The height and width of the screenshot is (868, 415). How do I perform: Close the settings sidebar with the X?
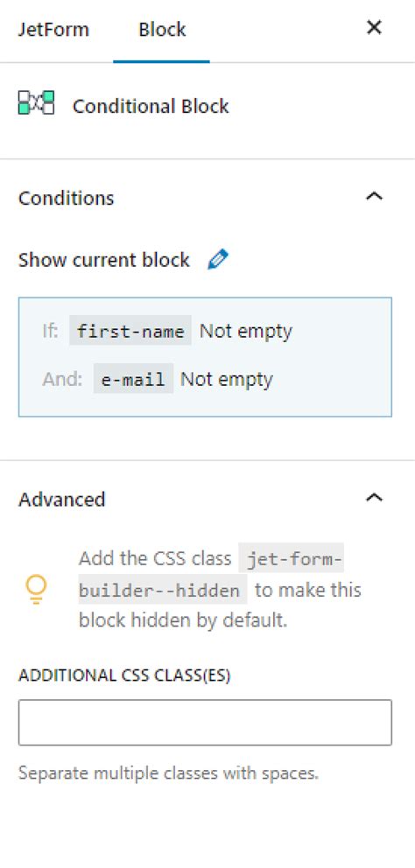point(375,27)
